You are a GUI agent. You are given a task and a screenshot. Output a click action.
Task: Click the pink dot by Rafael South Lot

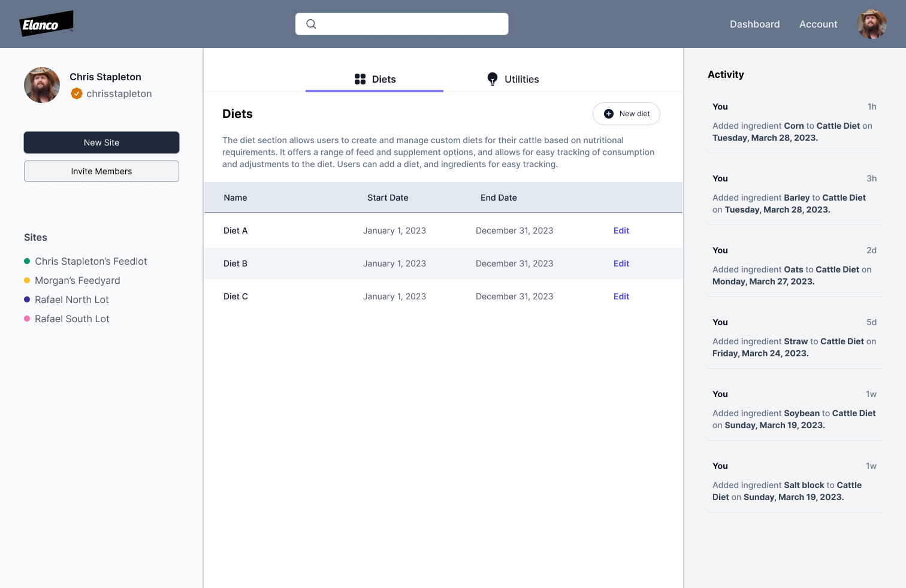click(27, 319)
